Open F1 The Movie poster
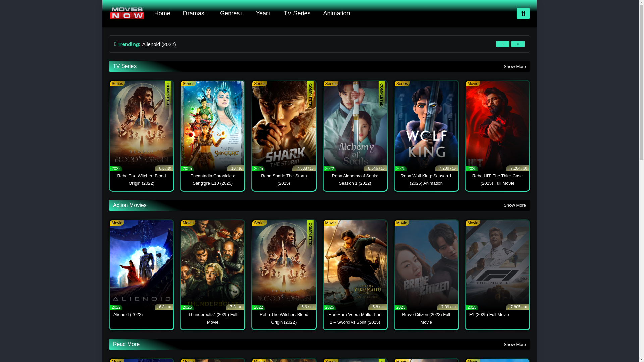The width and height of the screenshot is (644, 362). (497, 265)
